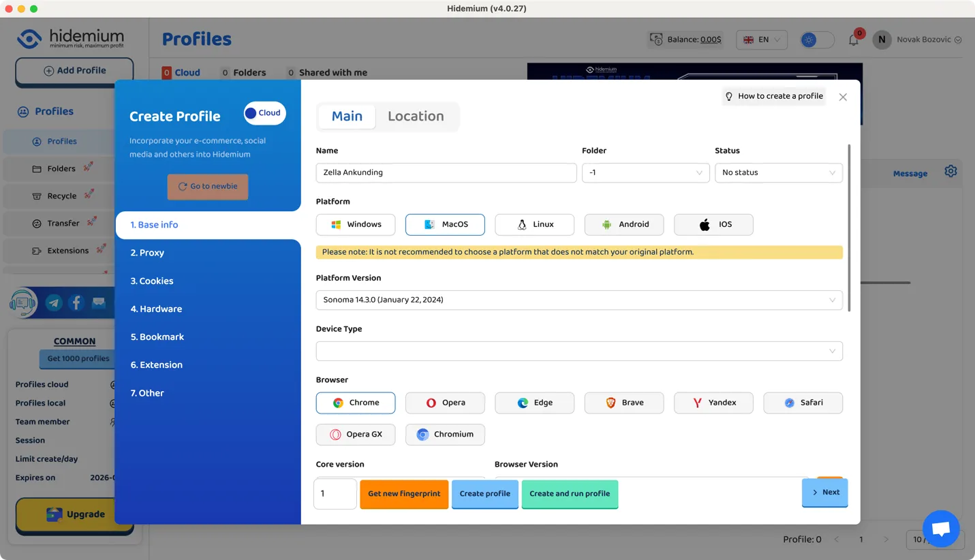
Task: Click Create and run profile
Action: pyautogui.click(x=570, y=494)
